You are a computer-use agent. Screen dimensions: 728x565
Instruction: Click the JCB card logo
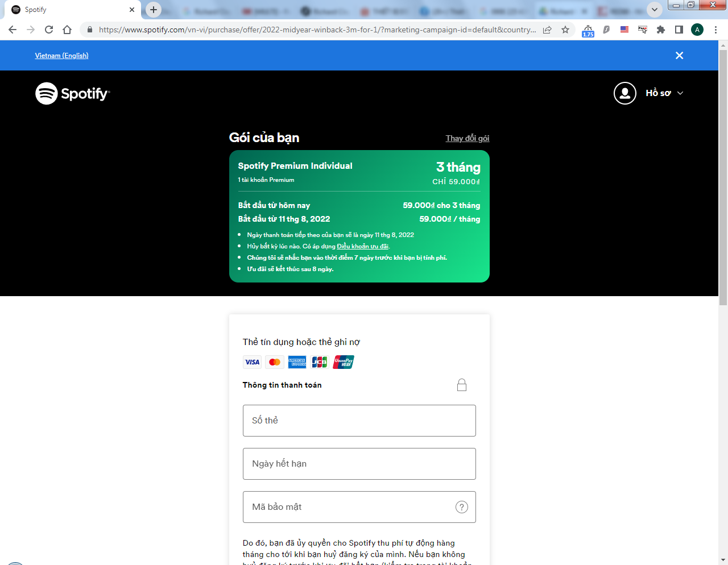pyautogui.click(x=320, y=362)
